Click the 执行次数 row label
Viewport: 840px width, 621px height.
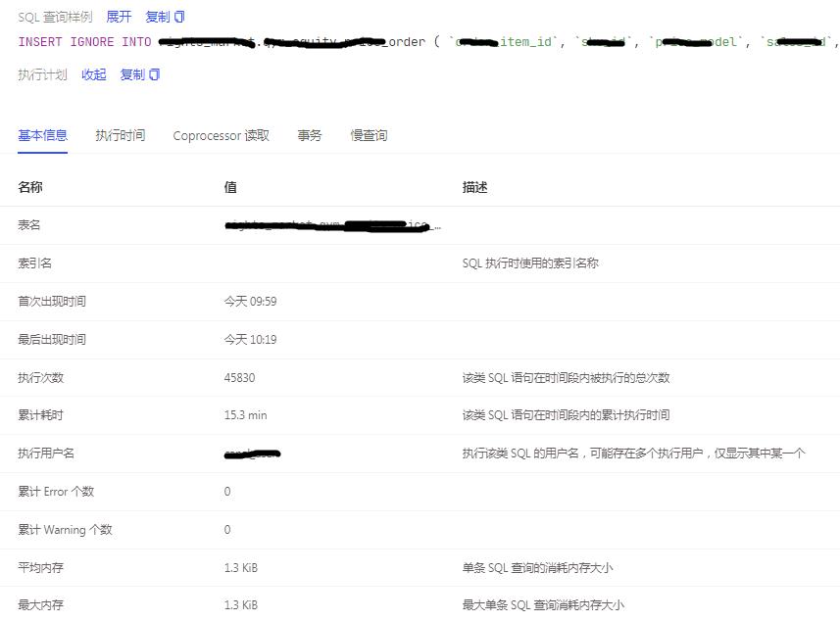(41, 378)
